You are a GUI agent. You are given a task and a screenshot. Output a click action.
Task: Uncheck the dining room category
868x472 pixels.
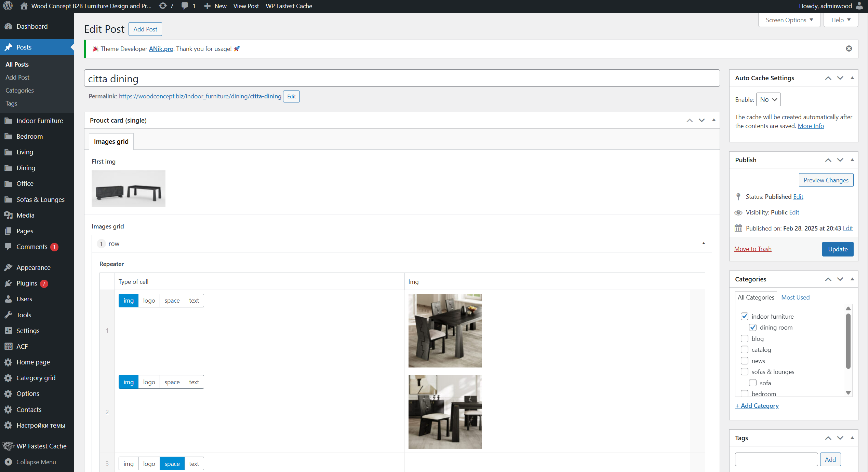tap(753, 327)
